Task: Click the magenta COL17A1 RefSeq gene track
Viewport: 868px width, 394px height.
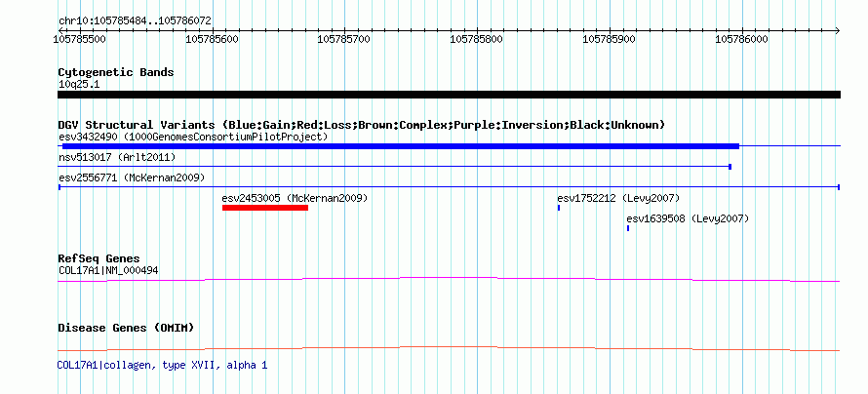Action: click(x=449, y=280)
